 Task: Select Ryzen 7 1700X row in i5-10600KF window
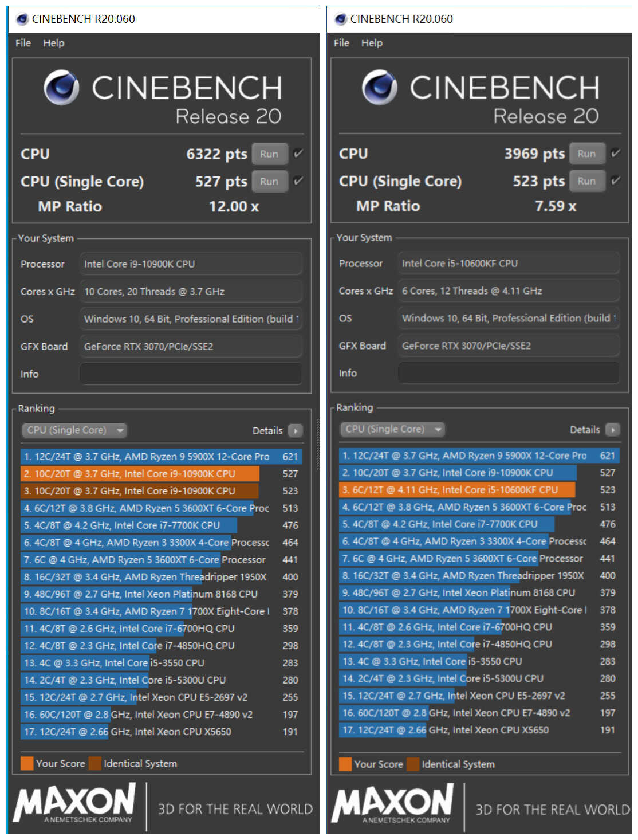coord(479,610)
